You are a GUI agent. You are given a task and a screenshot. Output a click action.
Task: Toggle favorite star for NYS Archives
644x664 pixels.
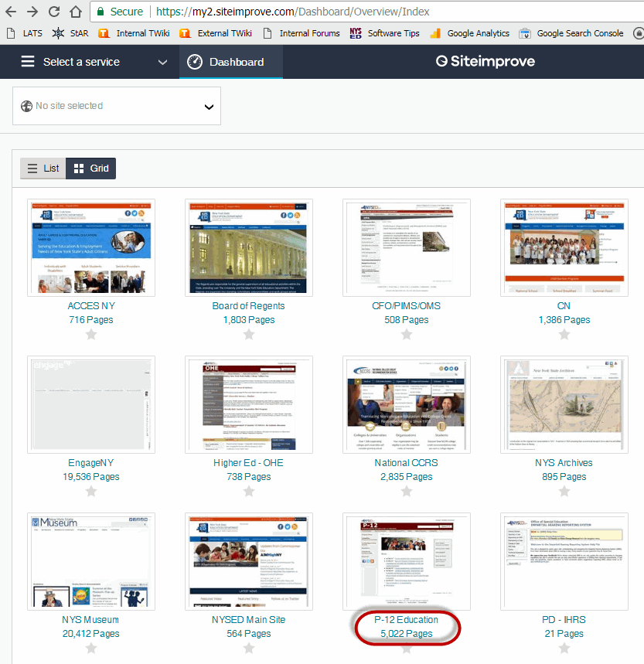tap(564, 491)
